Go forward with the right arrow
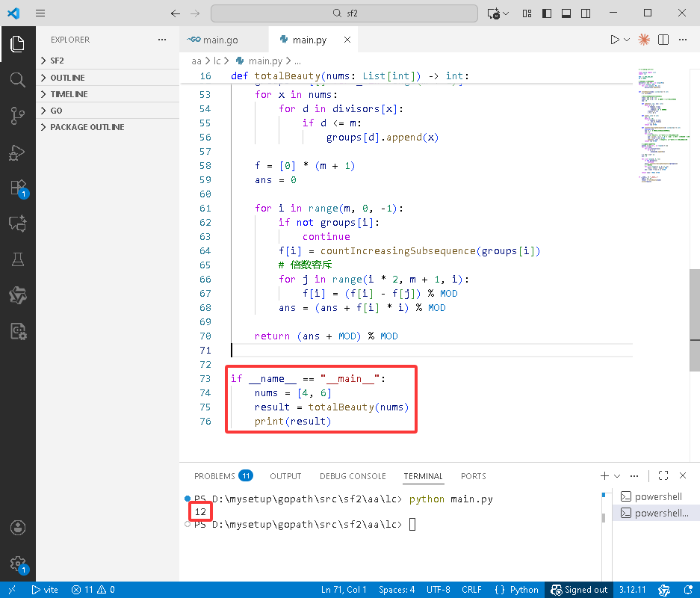Screen dimensions: 700x598 tap(195, 13)
